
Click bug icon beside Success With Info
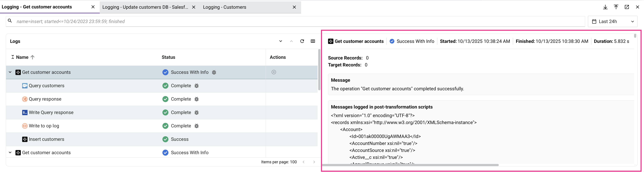214,72
